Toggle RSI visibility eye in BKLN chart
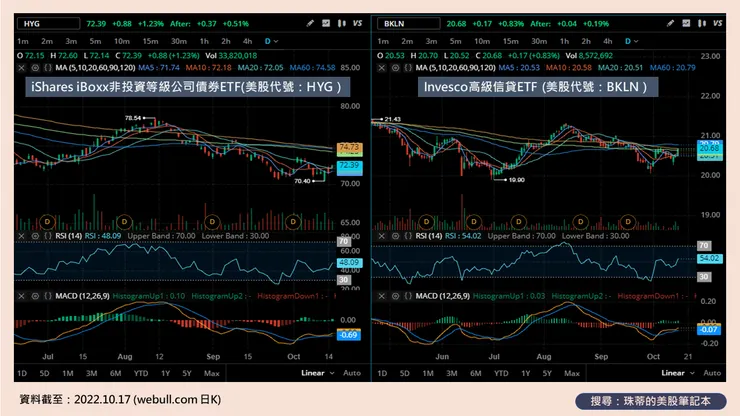 click(x=395, y=236)
